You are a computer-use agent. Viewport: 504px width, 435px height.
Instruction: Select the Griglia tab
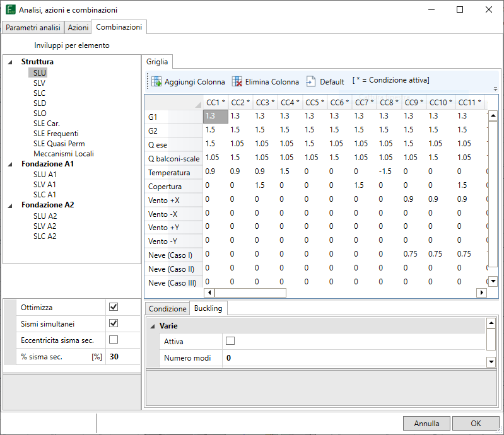(157, 62)
